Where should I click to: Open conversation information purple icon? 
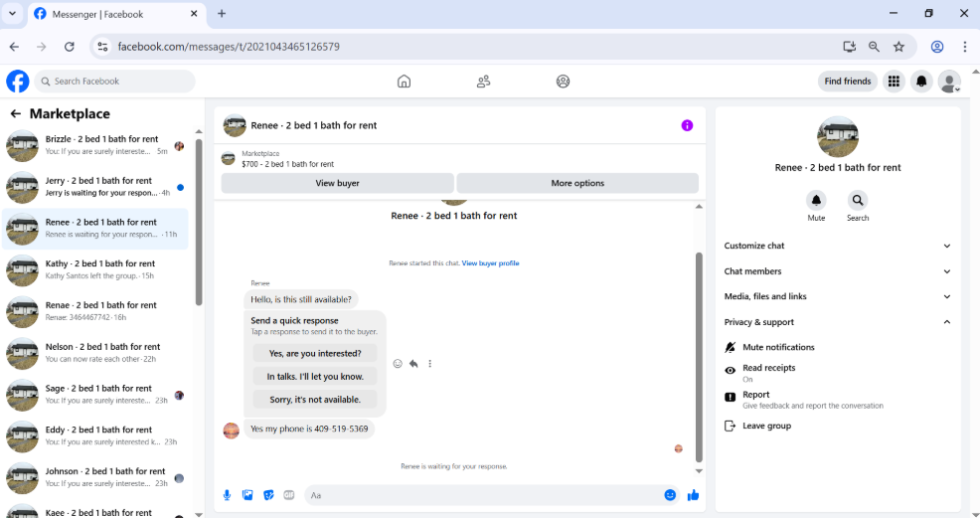(x=687, y=125)
